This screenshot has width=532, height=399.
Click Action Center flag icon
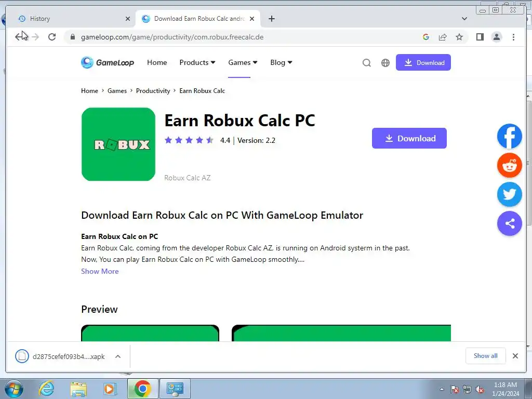click(x=455, y=389)
